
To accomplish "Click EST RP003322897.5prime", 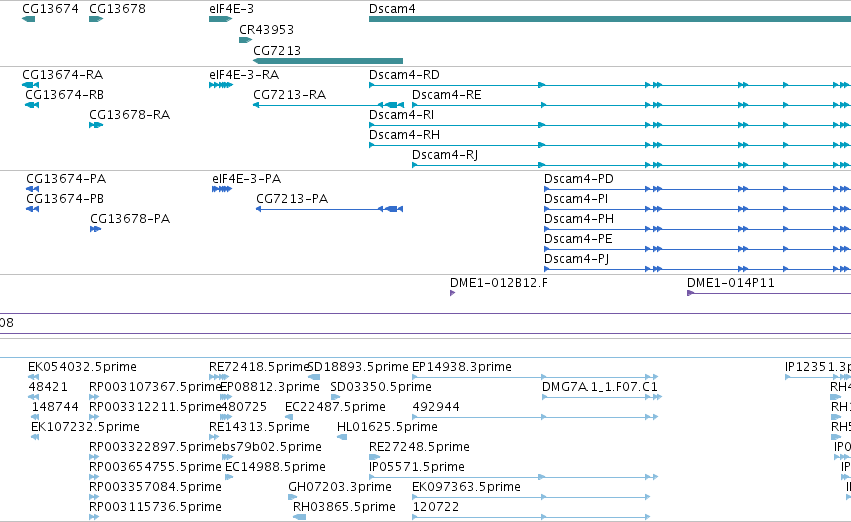I will pyautogui.click(x=155, y=447).
